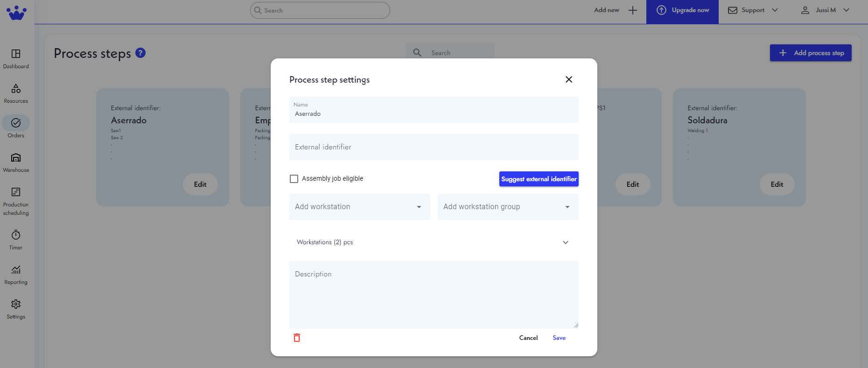Open the Timer sidebar icon
The height and width of the screenshot is (368, 868).
click(16, 240)
